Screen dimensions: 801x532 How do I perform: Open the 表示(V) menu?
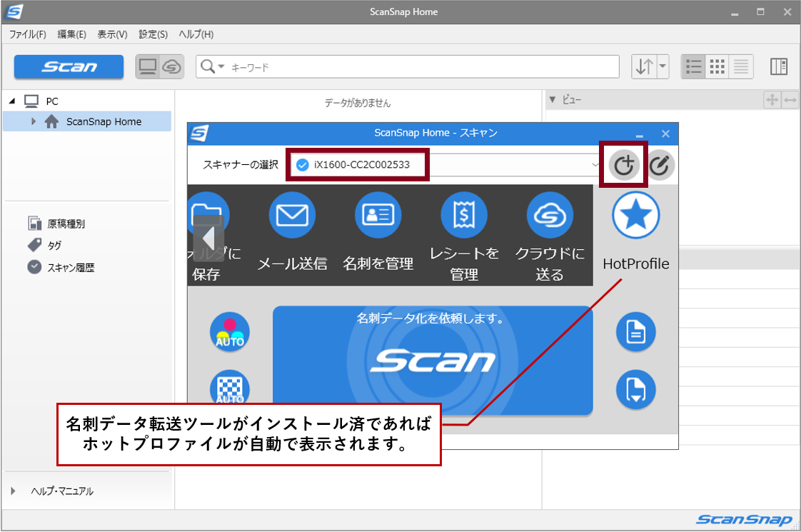[112, 34]
